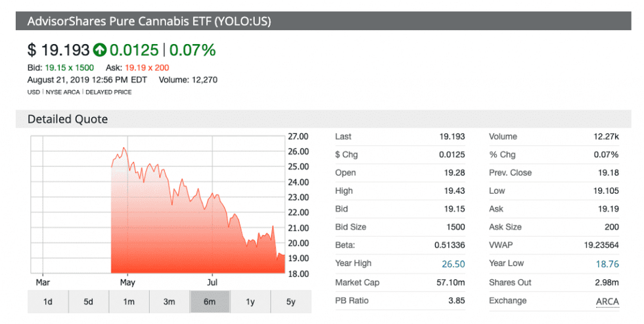Select the 1d chart range tab
Image resolution: width=644 pixels, height=324 pixels.
pos(48,302)
